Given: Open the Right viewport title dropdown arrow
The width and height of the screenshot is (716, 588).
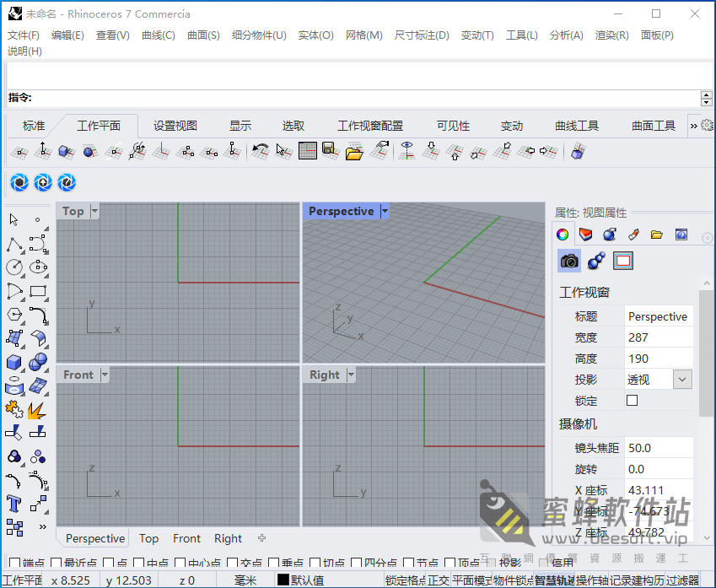Looking at the screenshot, I should pos(351,375).
